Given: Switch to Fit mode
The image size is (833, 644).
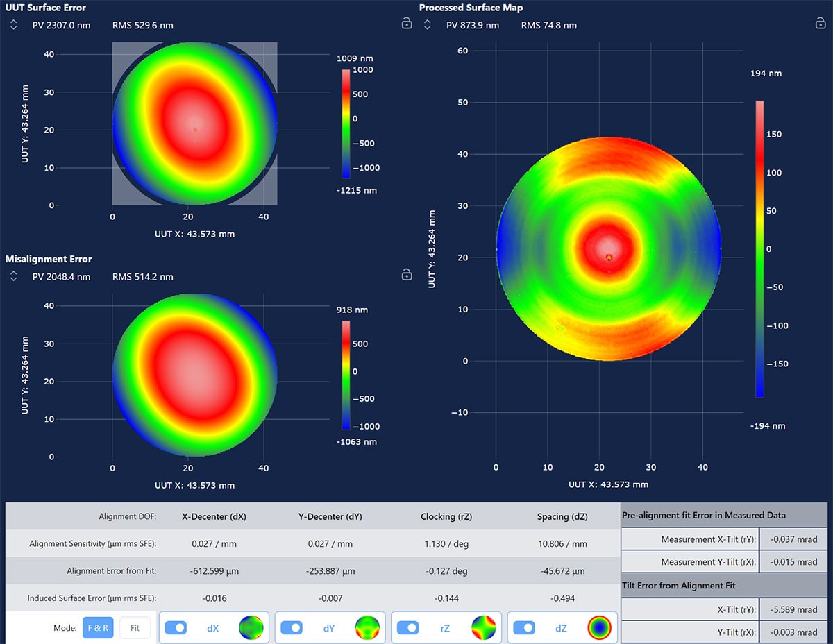Looking at the screenshot, I should (135, 627).
